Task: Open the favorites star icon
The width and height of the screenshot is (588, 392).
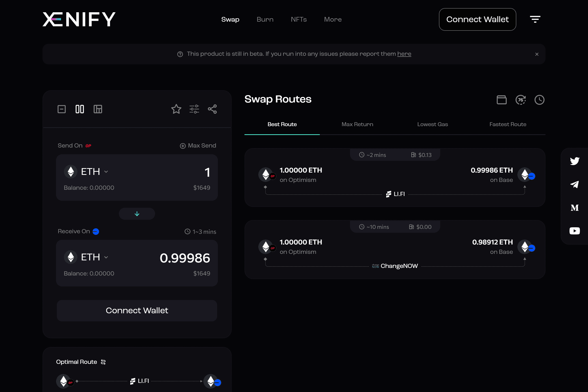Action: pyautogui.click(x=176, y=109)
